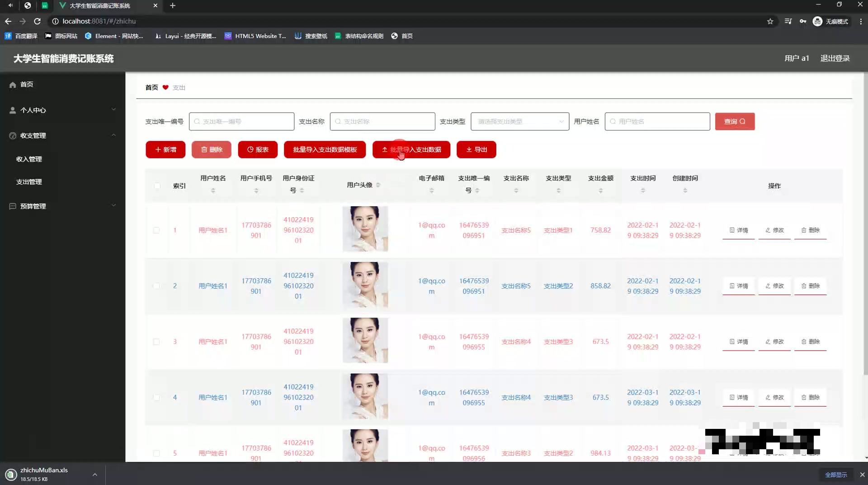
Task: Check the checkbox for row 2
Action: pos(157,286)
